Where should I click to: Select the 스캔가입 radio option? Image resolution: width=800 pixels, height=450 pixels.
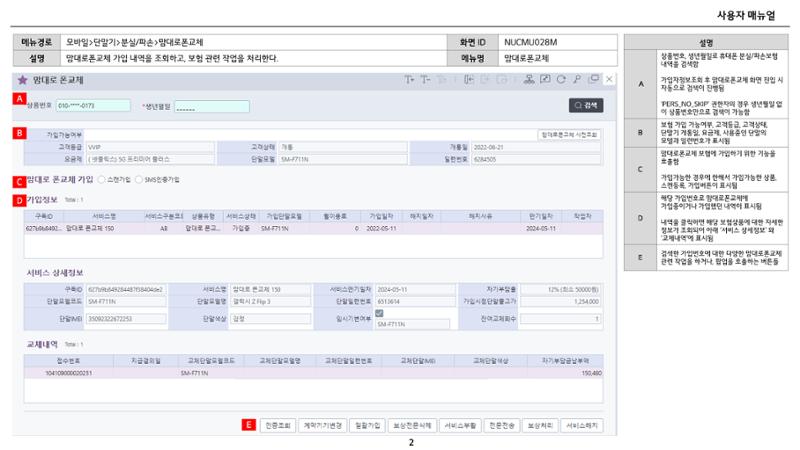coord(102,180)
